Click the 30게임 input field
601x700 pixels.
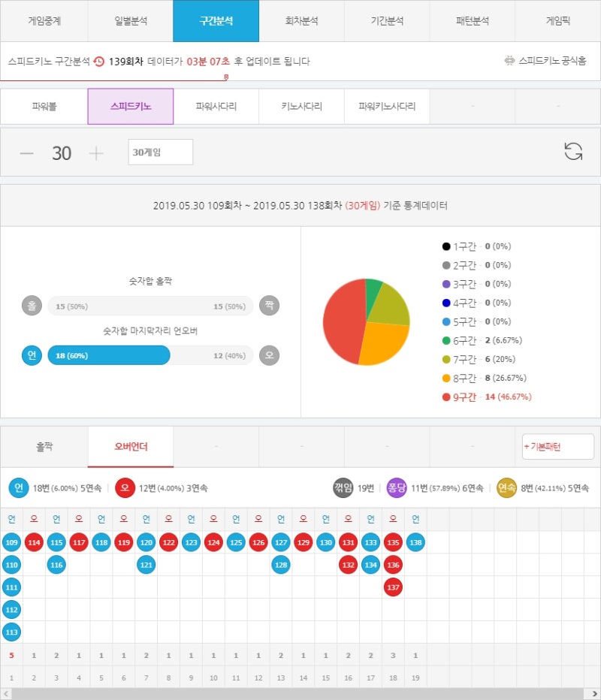point(160,152)
